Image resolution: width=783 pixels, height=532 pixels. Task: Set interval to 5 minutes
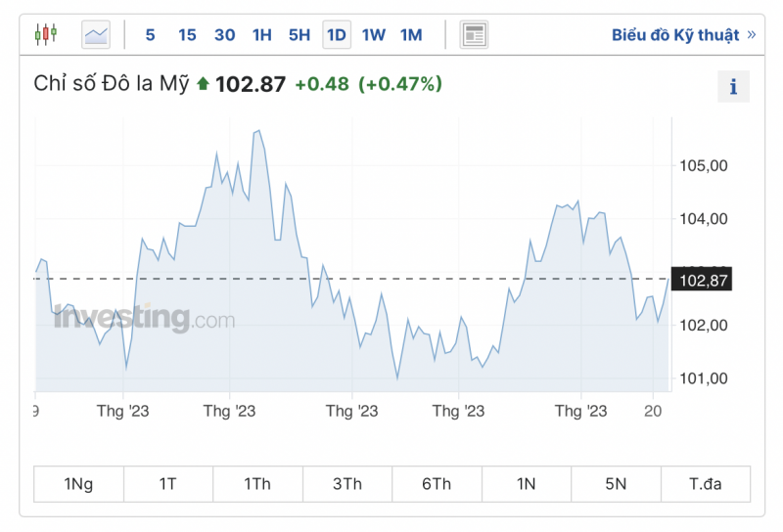tap(150, 35)
